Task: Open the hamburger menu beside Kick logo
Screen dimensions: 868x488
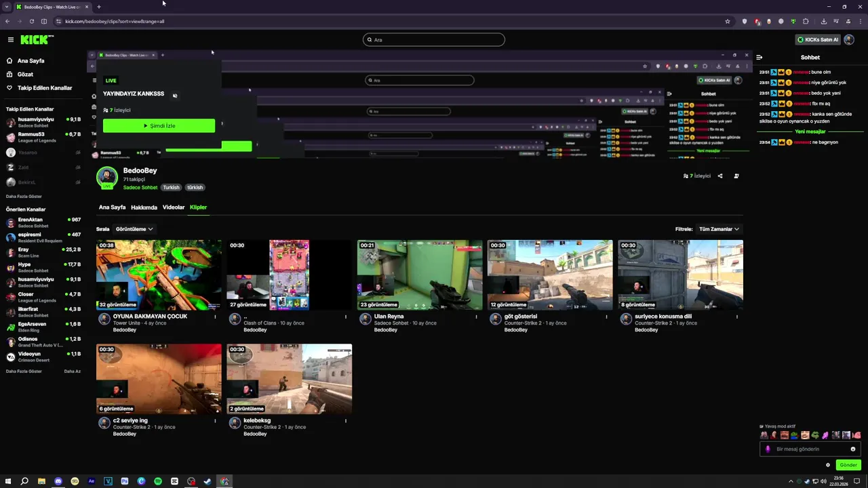Action: pos(10,40)
